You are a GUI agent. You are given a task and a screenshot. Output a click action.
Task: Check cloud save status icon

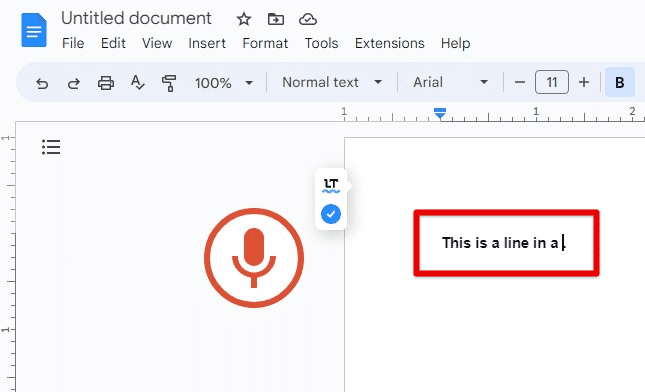coord(308,19)
